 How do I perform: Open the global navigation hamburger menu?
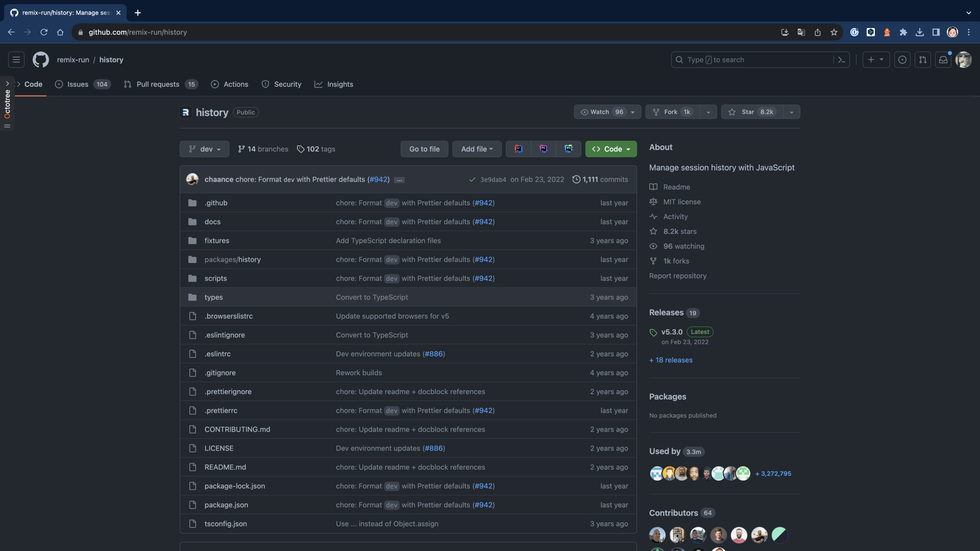[x=16, y=60]
